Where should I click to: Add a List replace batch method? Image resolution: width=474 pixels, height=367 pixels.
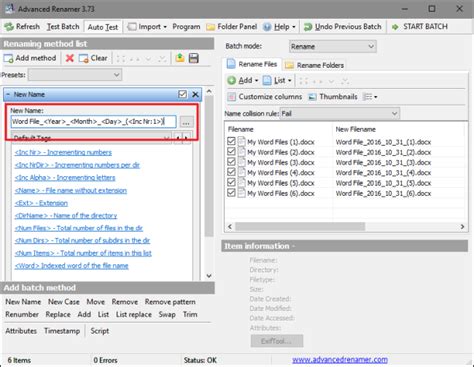coord(134,315)
